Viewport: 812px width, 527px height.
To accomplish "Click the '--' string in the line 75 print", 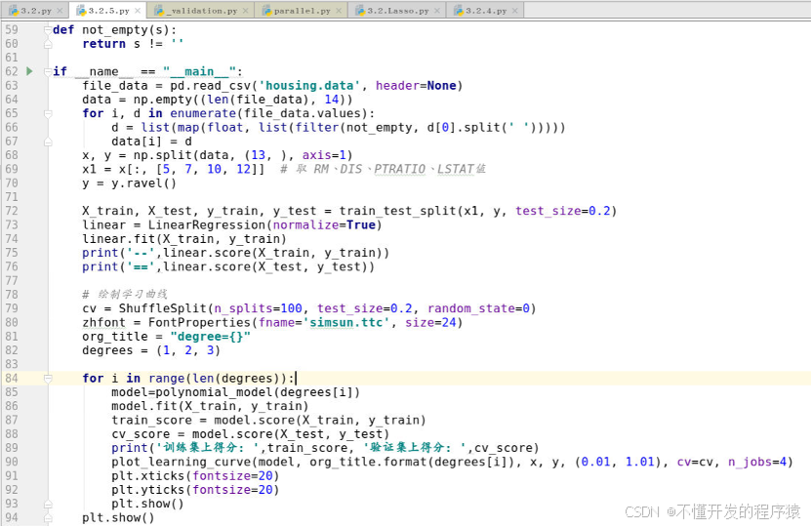I will pyautogui.click(x=141, y=253).
